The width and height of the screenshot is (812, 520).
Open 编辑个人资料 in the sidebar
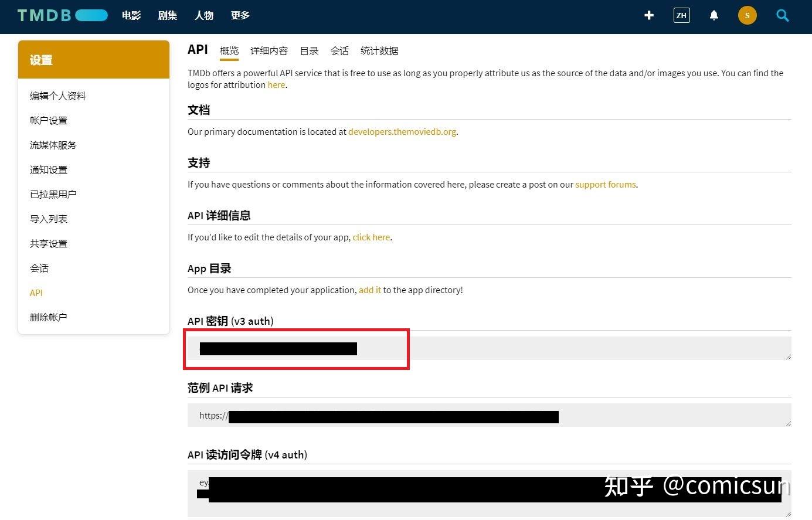click(57, 96)
